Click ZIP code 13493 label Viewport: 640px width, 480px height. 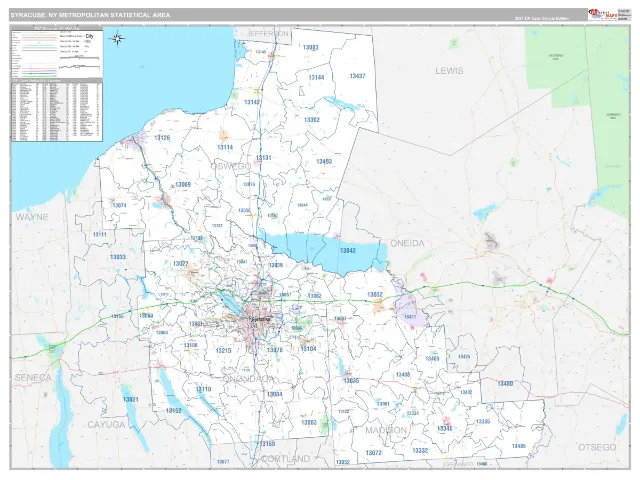(x=324, y=162)
